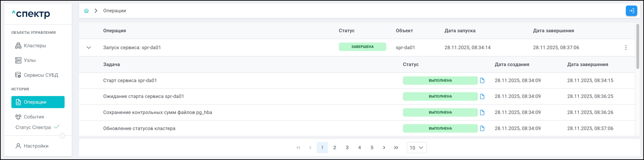Viewport: 644px width, 160px height.
Task: Open three-dot menu for Запуск сервиса operation
Action: 626,47
